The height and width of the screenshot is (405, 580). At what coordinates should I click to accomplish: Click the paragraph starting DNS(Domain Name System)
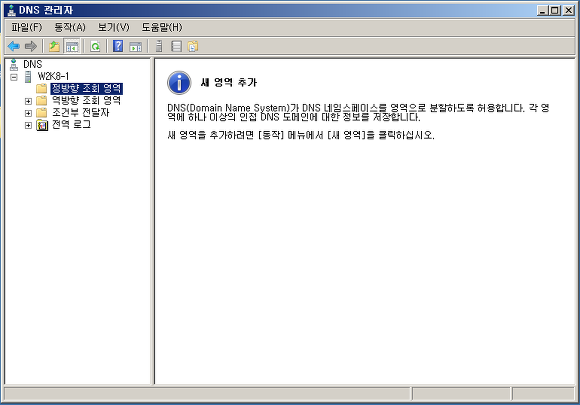(x=358, y=112)
